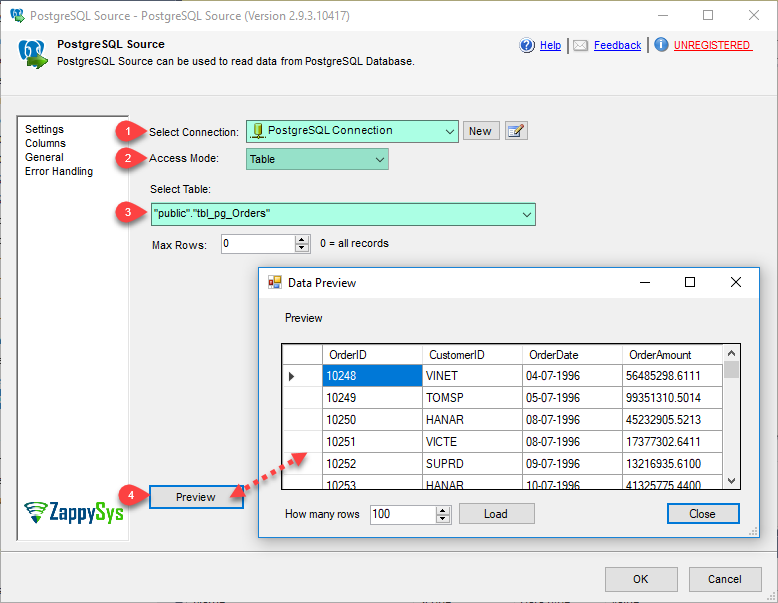
Task: Select the cell with OrderID 10252
Action: click(372, 464)
